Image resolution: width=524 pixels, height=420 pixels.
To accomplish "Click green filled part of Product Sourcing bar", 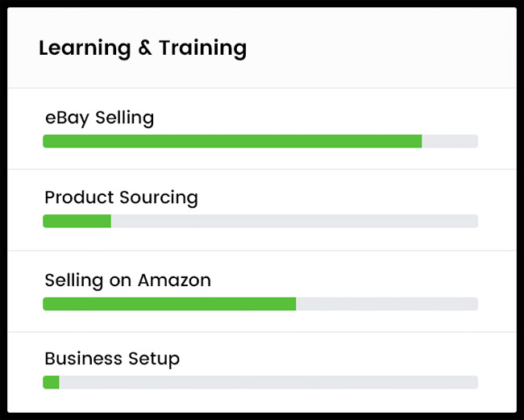I will pyautogui.click(x=77, y=222).
